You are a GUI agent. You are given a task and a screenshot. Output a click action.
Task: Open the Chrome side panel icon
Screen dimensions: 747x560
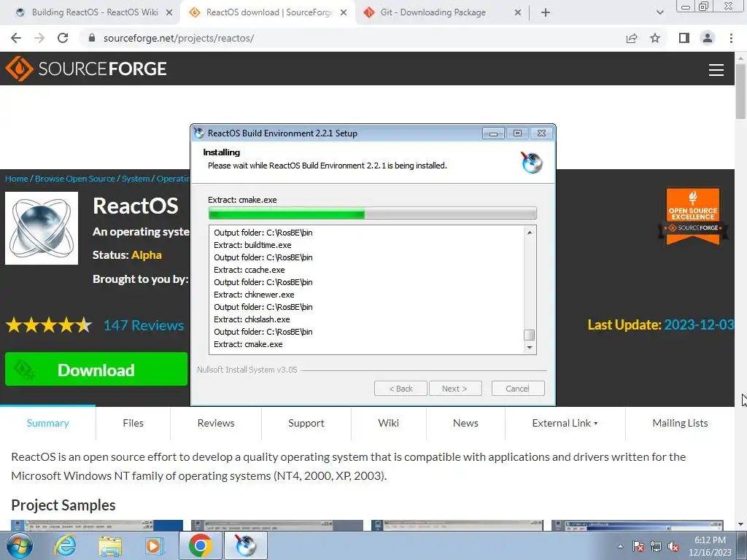(684, 38)
